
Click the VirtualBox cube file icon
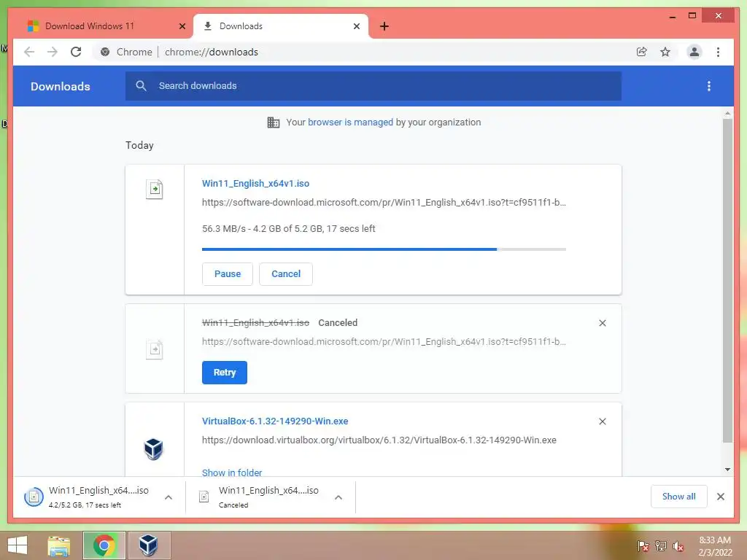coord(153,448)
